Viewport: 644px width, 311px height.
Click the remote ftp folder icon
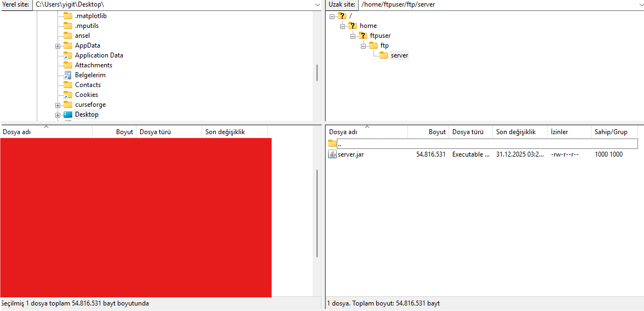[373, 45]
